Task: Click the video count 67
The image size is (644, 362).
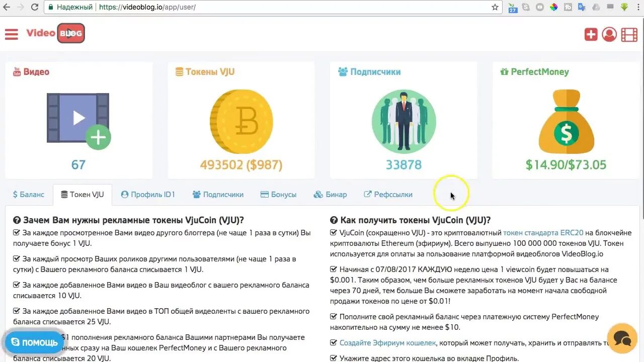Action: 78,165
